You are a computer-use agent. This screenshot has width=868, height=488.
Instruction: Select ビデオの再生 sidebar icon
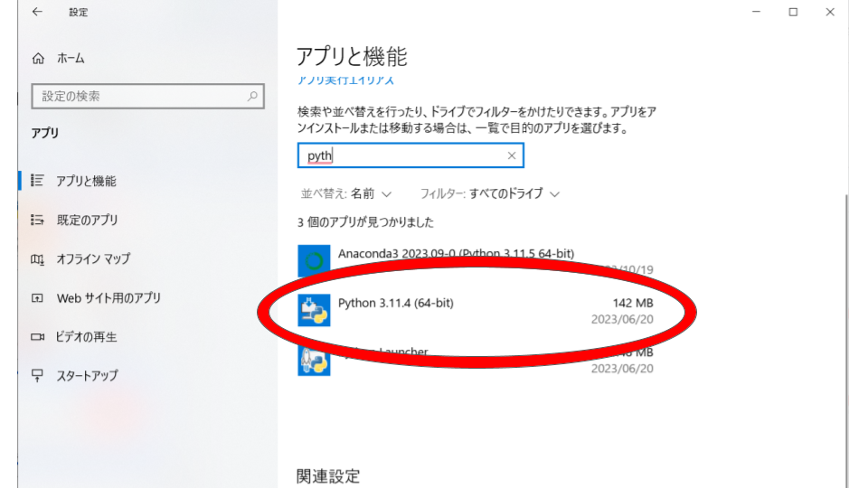pyautogui.click(x=38, y=336)
